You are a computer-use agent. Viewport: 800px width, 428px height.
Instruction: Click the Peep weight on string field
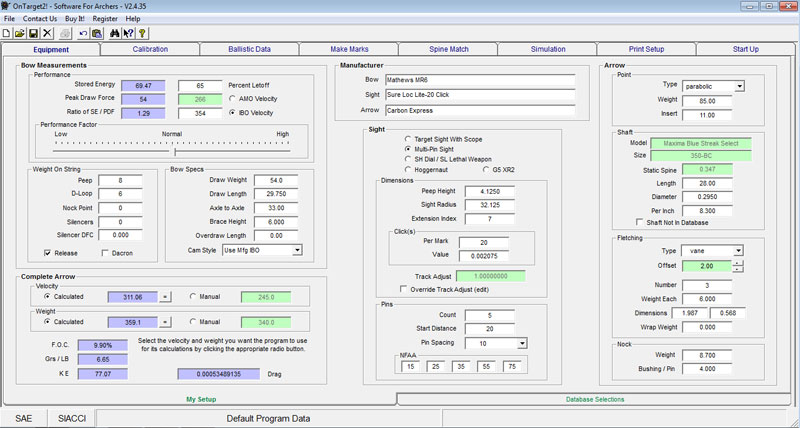pyautogui.click(x=120, y=181)
